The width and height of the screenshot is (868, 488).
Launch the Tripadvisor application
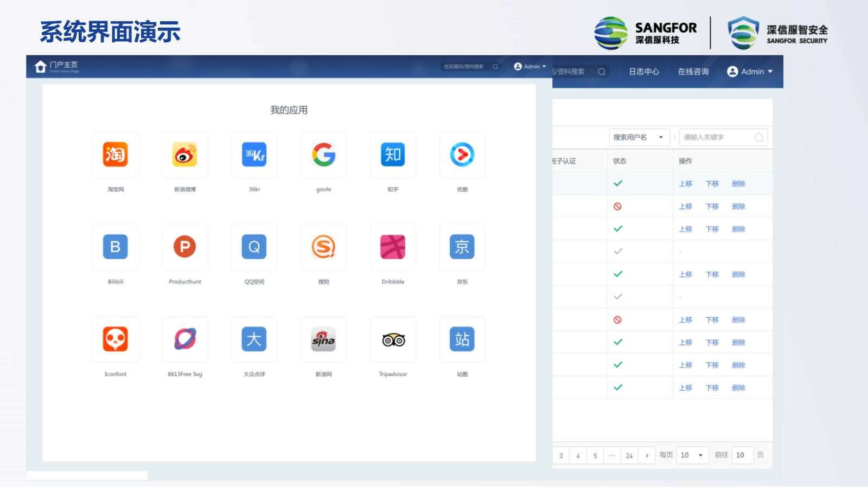[393, 339]
